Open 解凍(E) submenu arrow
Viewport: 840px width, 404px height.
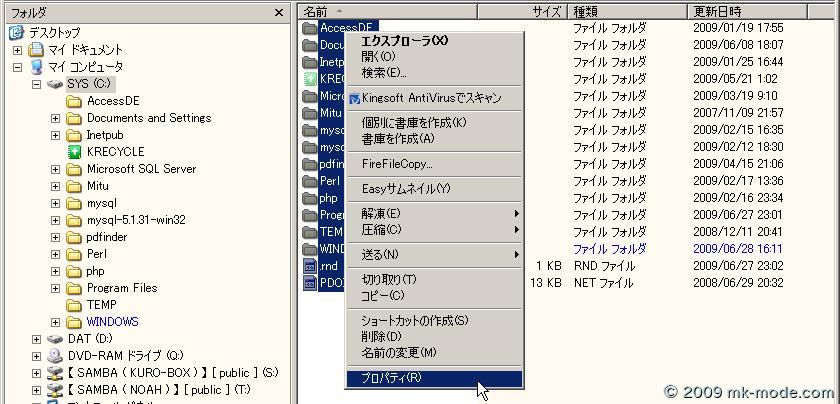tap(516, 214)
